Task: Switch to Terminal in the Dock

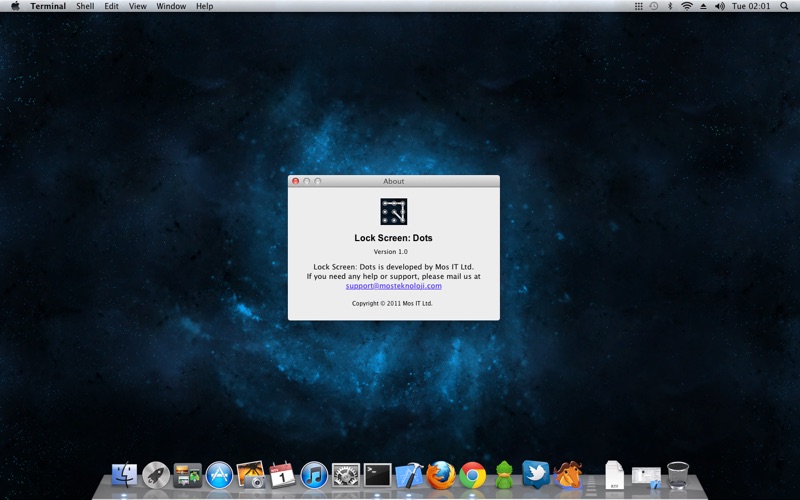Action: (378, 475)
